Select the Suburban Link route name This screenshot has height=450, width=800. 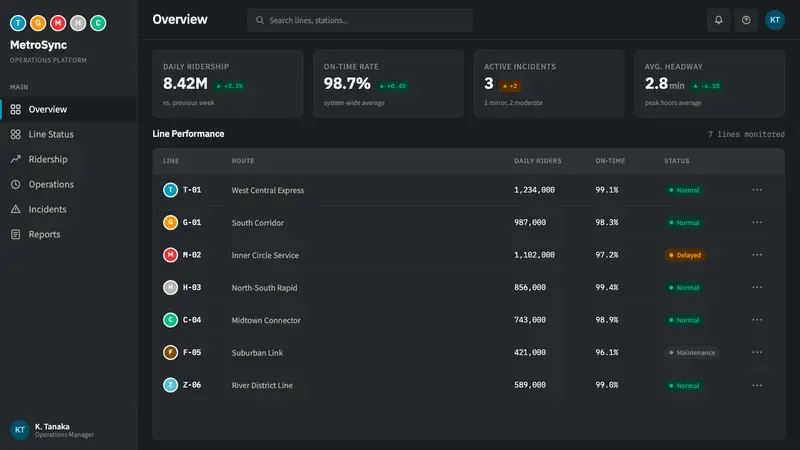click(x=257, y=353)
